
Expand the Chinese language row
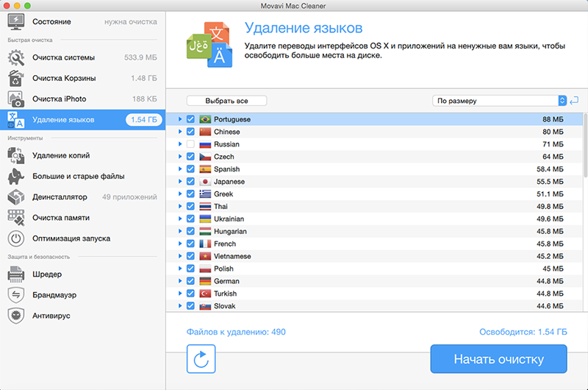(180, 132)
